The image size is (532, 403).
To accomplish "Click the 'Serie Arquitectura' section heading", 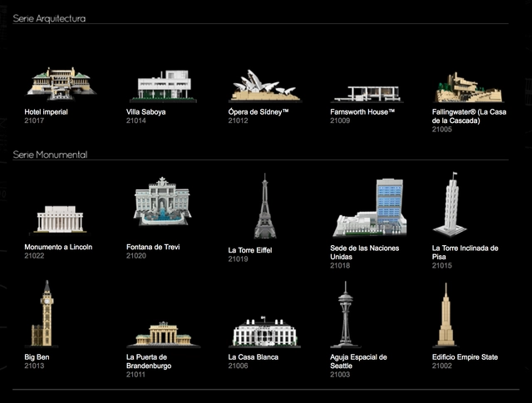I will pos(49,18).
